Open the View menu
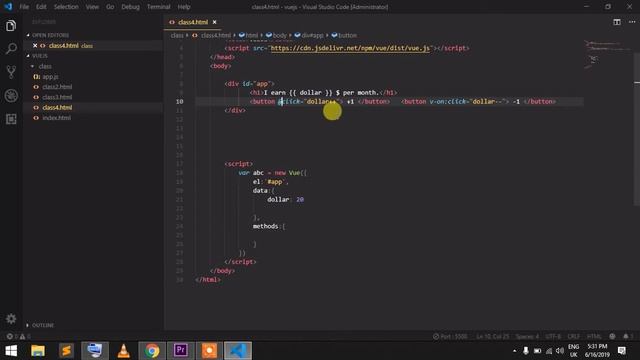Image resolution: width=640 pixels, height=360 pixels. [x=92, y=7]
